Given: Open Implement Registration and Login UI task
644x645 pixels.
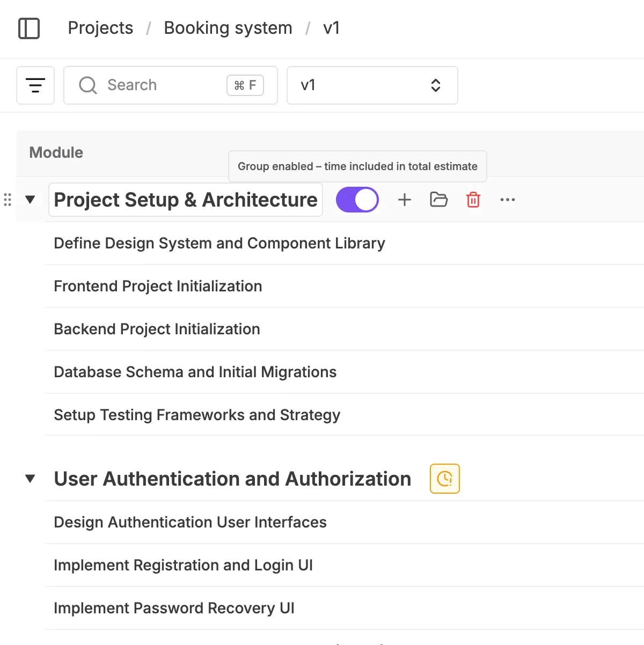Looking at the screenshot, I should [x=183, y=565].
